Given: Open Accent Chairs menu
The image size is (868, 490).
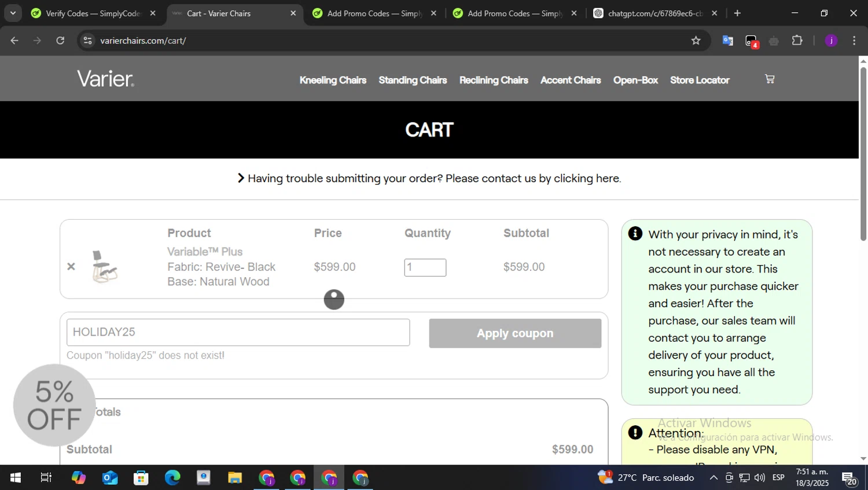Looking at the screenshot, I should (x=571, y=80).
